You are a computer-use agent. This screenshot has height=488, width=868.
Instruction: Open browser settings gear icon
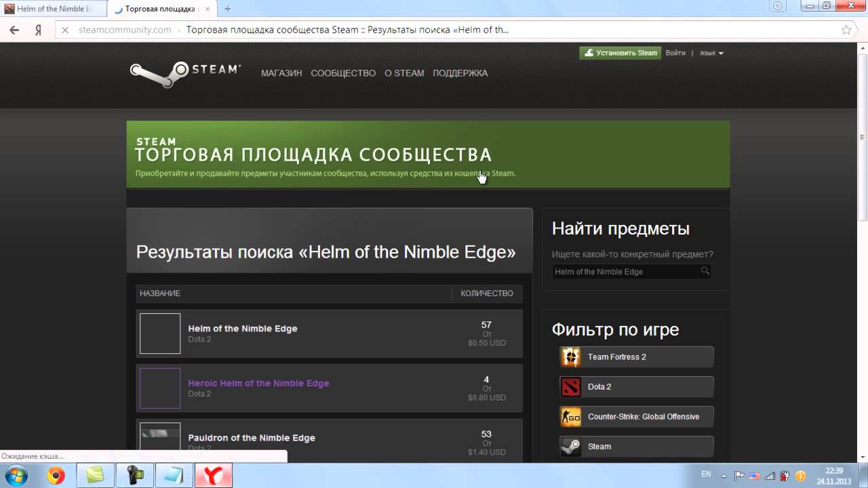(x=778, y=6)
